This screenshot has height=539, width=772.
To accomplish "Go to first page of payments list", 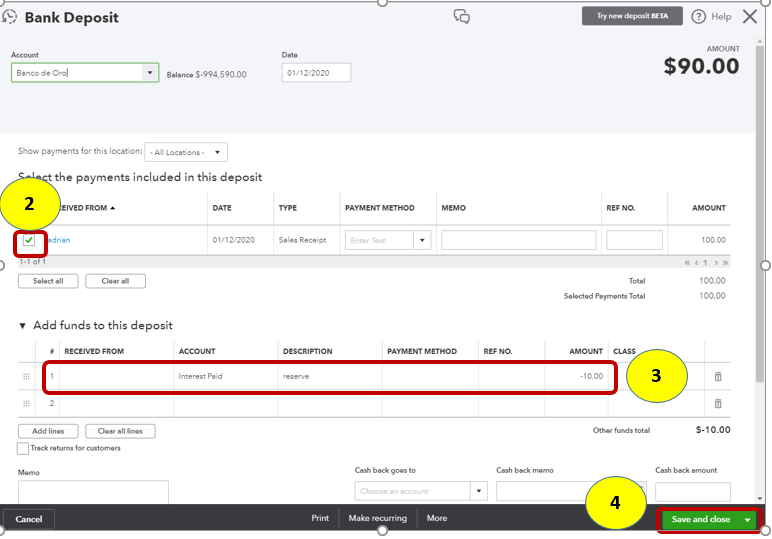I will [x=687, y=263].
